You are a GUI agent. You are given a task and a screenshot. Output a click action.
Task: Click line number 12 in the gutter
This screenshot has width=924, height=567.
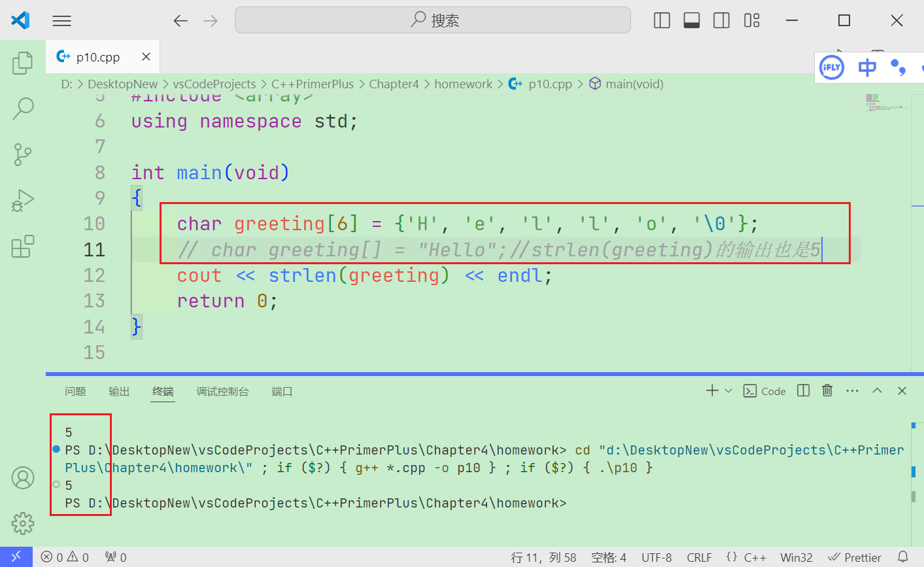pos(94,275)
